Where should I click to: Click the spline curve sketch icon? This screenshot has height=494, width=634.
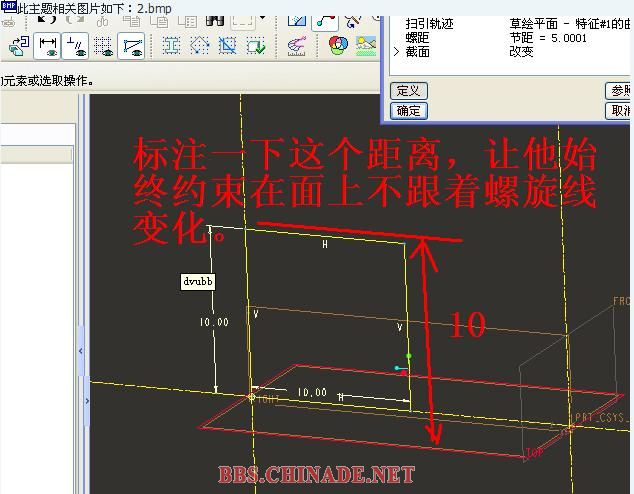click(325, 22)
